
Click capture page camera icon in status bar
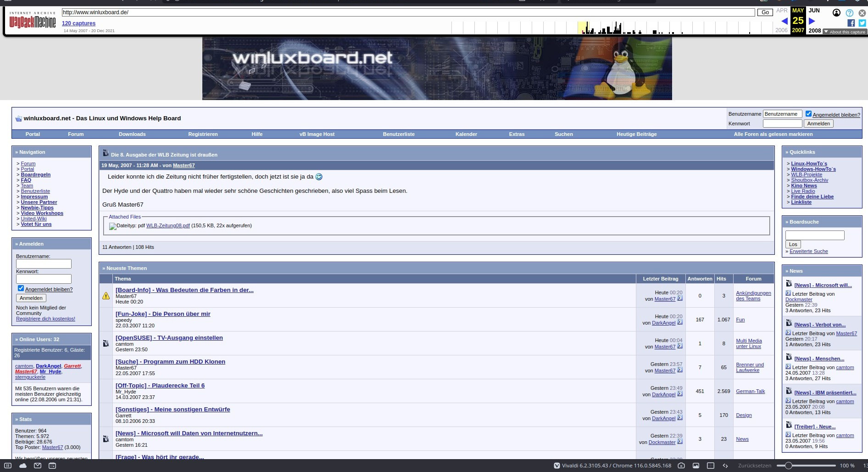tap(681, 466)
